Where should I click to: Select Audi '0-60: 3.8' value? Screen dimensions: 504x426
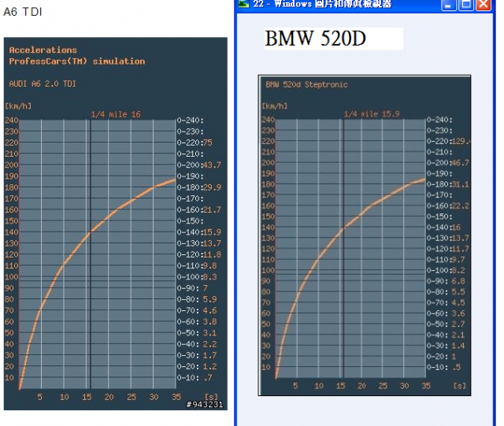point(197,321)
